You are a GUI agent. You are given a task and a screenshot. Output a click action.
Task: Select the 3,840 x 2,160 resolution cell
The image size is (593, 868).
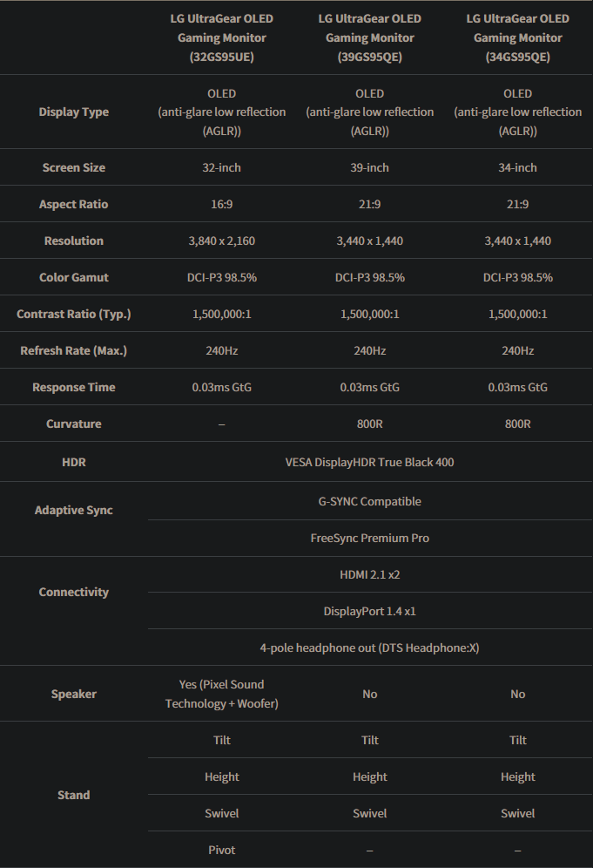(x=221, y=241)
